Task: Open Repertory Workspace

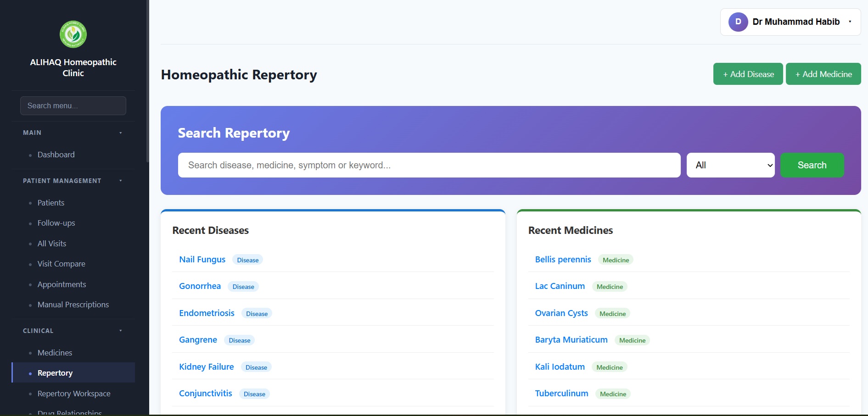Action: [x=74, y=394]
